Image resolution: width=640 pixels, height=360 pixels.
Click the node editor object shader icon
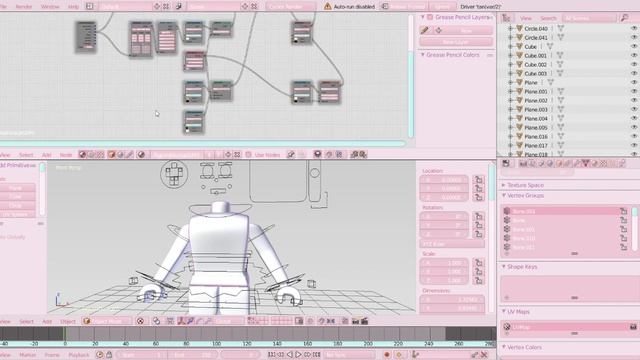point(111,154)
